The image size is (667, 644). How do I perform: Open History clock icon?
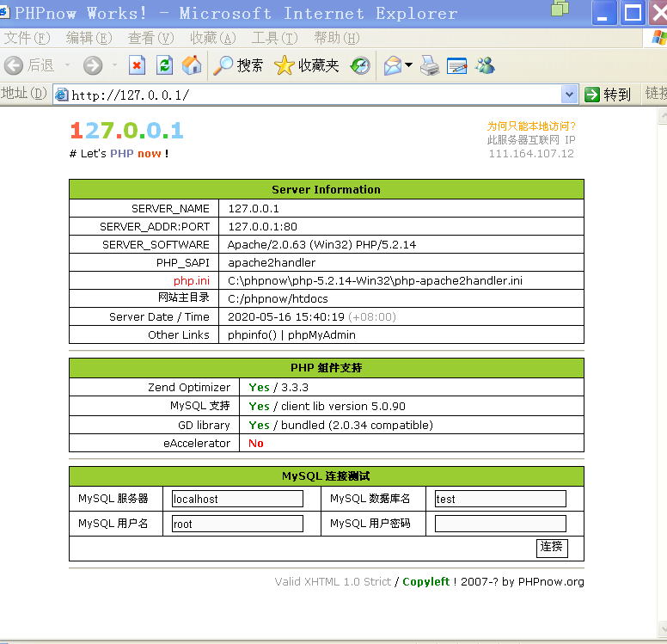click(x=360, y=65)
